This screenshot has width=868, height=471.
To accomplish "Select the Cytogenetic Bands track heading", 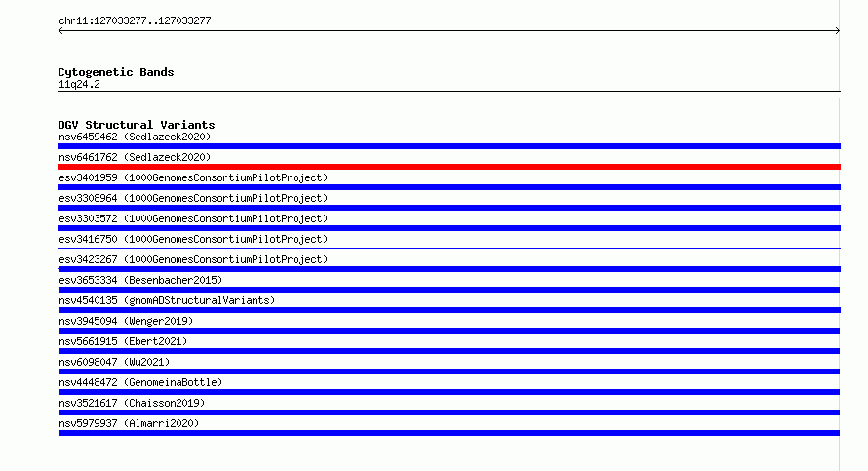I will 116,72.
